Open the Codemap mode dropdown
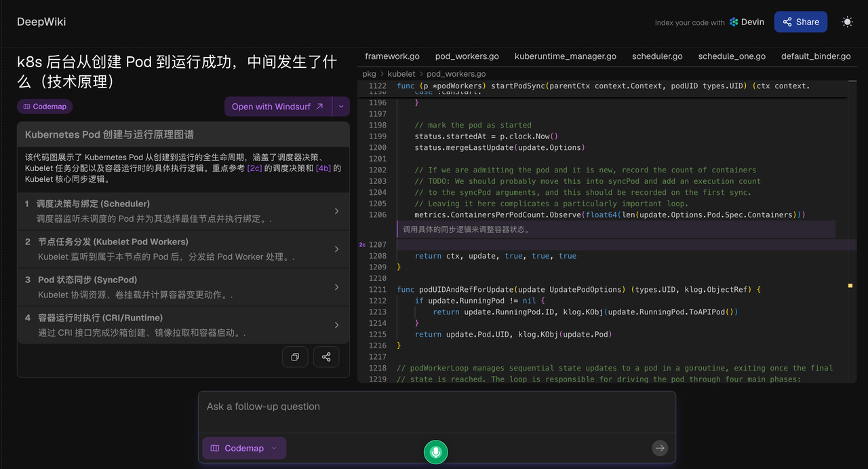 [x=244, y=448]
